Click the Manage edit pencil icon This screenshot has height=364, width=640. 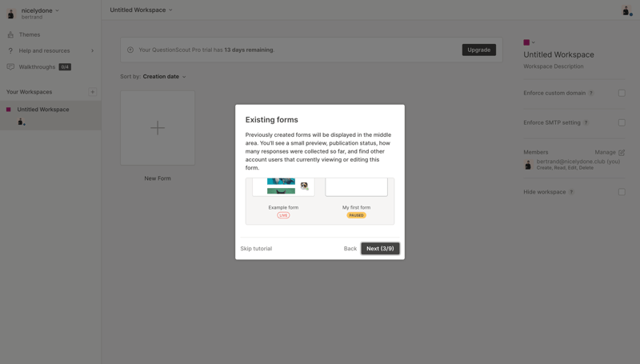[622, 152]
